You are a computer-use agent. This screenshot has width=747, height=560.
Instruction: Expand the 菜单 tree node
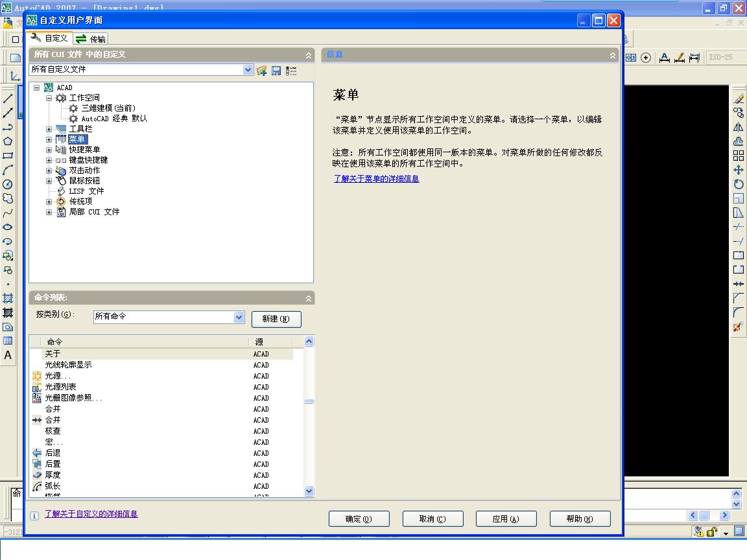(49, 139)
